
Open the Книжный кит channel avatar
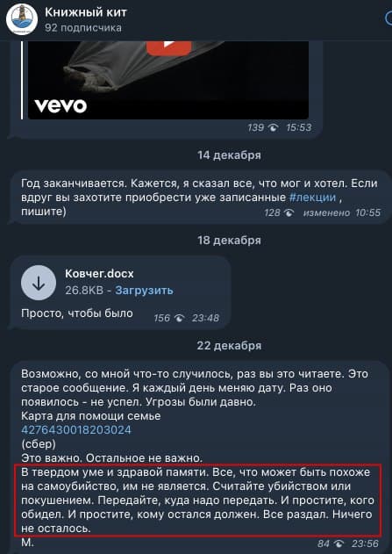tap(22, 19)
